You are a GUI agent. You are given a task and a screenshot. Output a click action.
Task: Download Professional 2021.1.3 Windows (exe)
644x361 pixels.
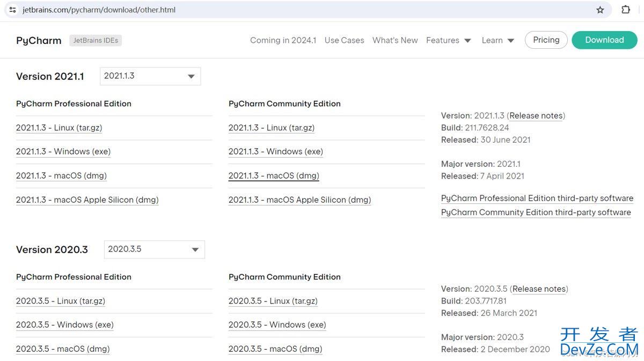tap(63, 152)
